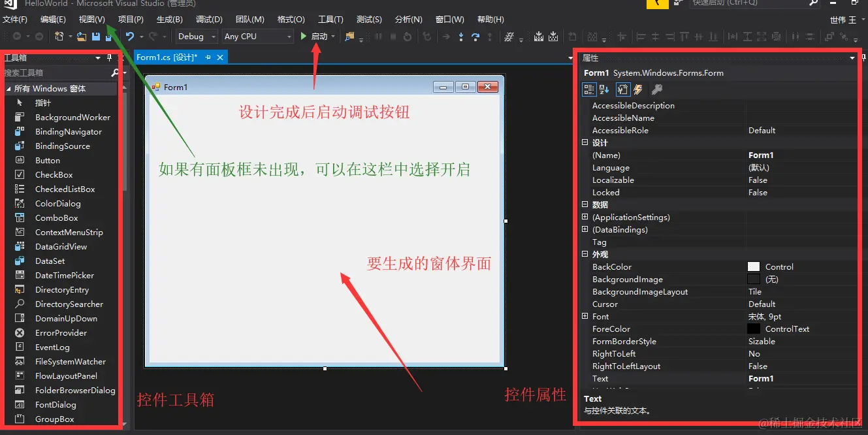This screenshot has height=435, width=868.
Task: Select the FlowLayoutPanel control in toolbox
Action: click(x=61, y=376)
